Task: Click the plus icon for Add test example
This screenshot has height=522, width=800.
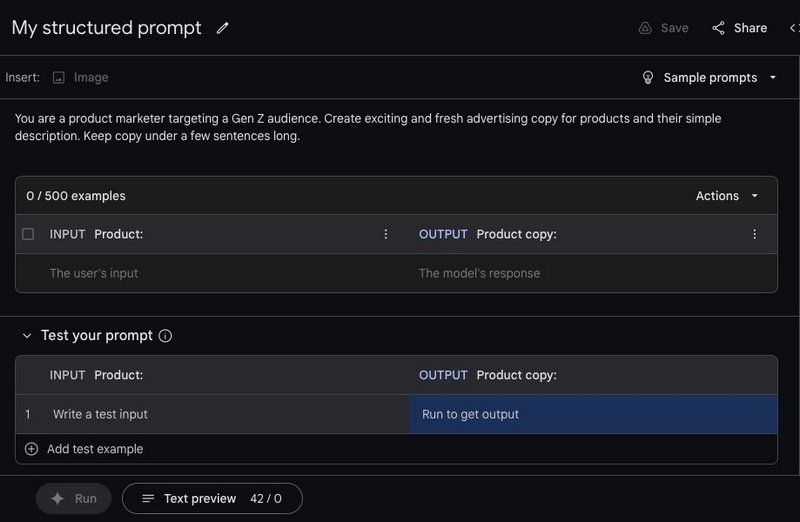Action: tap(31, 449)
